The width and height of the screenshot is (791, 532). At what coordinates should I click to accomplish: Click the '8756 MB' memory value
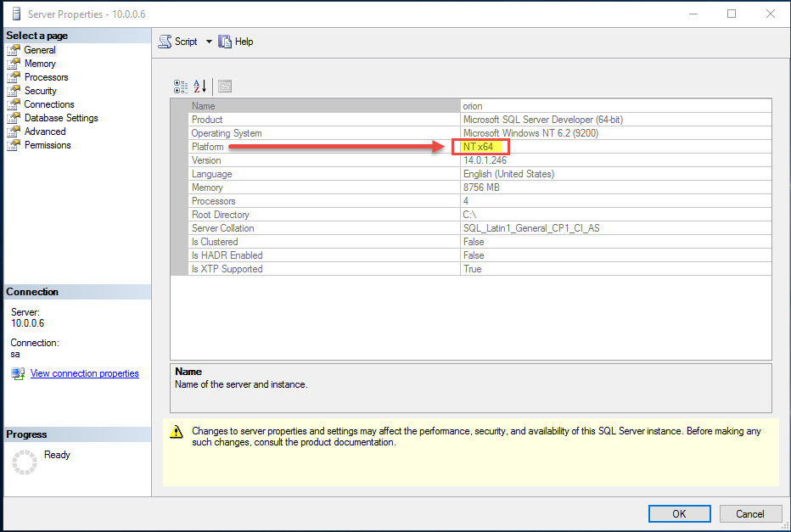coord(481,188)
